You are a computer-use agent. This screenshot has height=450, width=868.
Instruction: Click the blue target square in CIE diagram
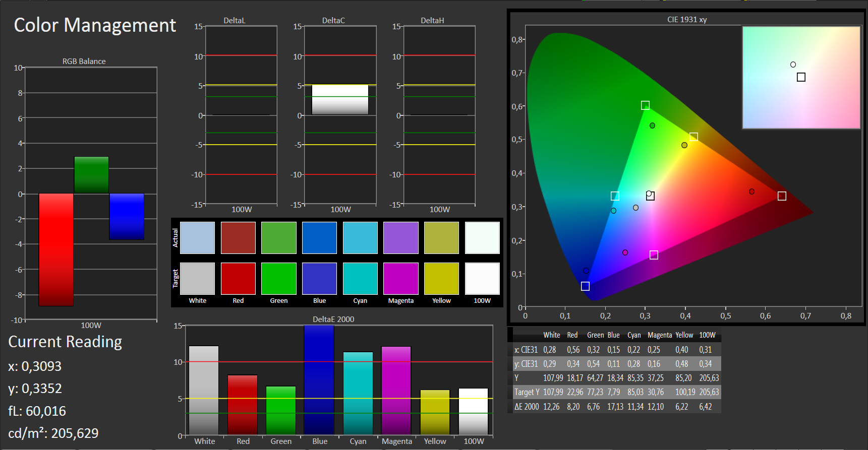tap(585, 286)
